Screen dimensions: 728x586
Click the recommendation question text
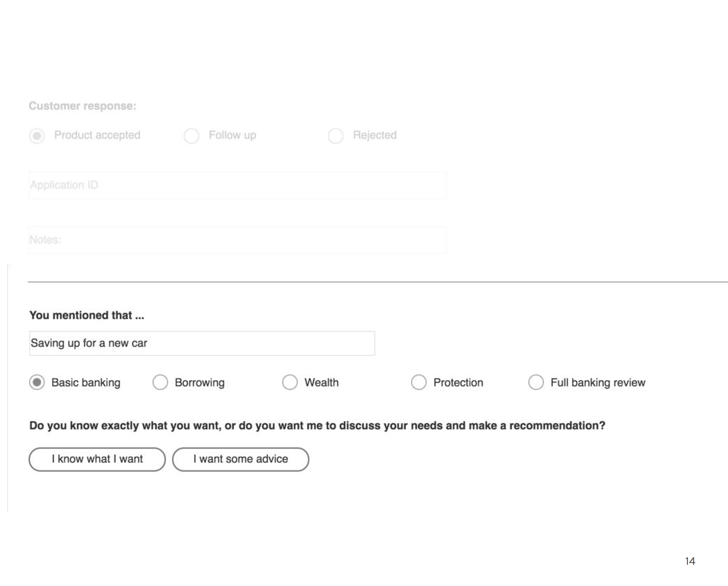(317, 425)
